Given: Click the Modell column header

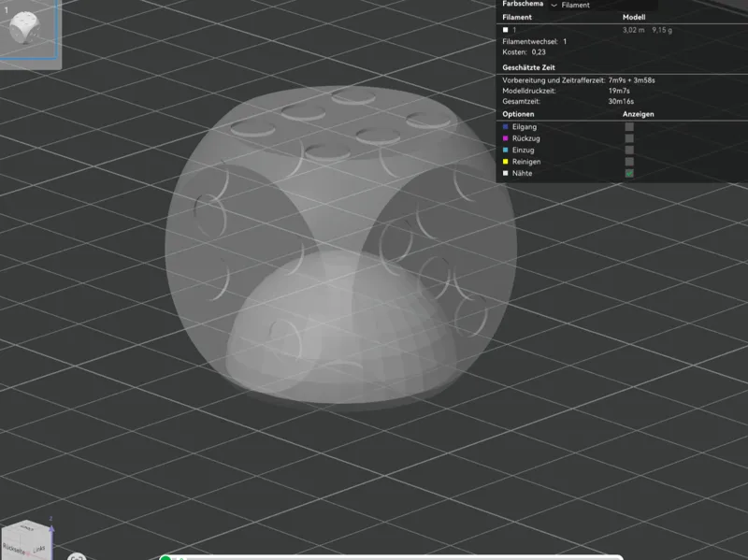Looking at the screenshot, I should click(634, 17).
